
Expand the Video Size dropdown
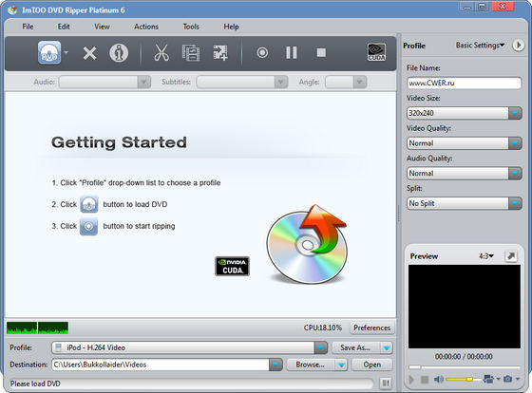515,113
